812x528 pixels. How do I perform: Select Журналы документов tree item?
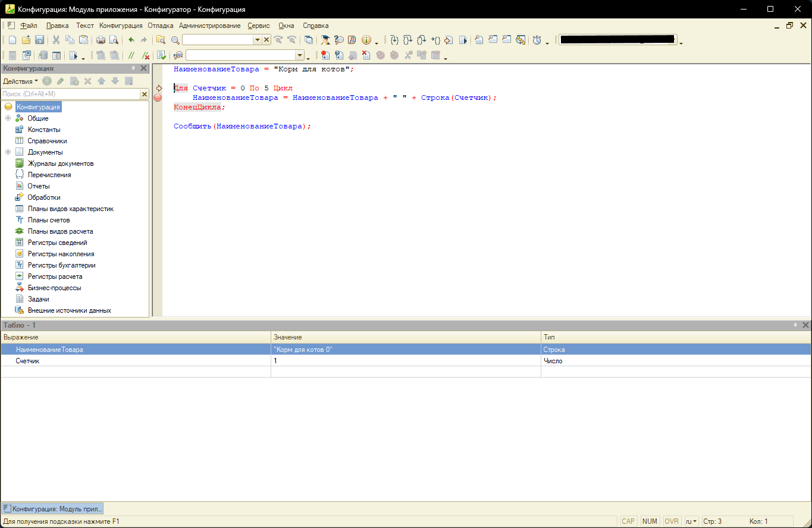tap(61, 164)
